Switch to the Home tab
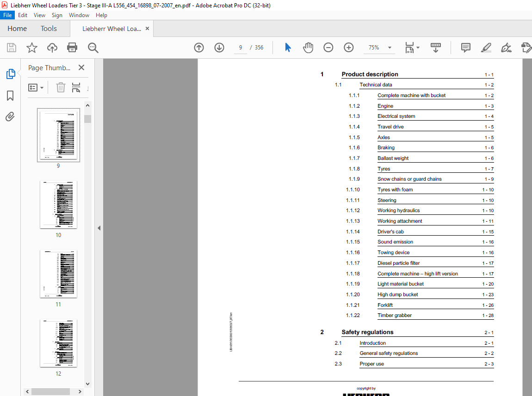The width and height of the screenshot is (532, 396). 17,29
